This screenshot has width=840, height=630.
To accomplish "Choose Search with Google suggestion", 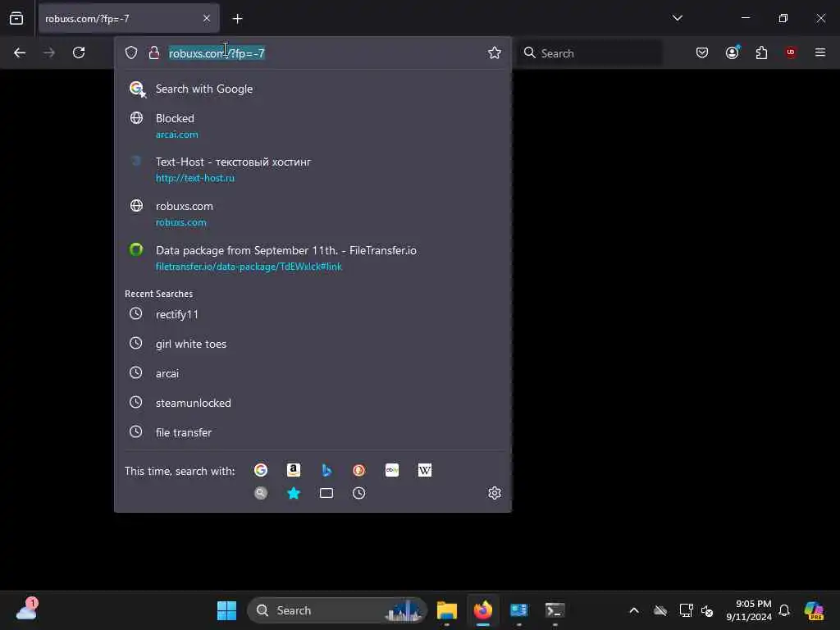I will click(313, 89).
